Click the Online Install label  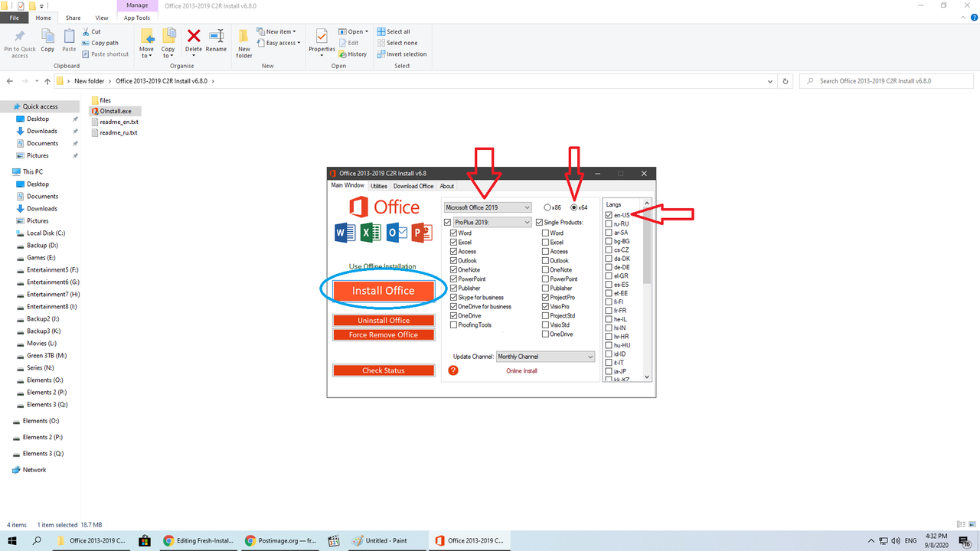point(521,370)
